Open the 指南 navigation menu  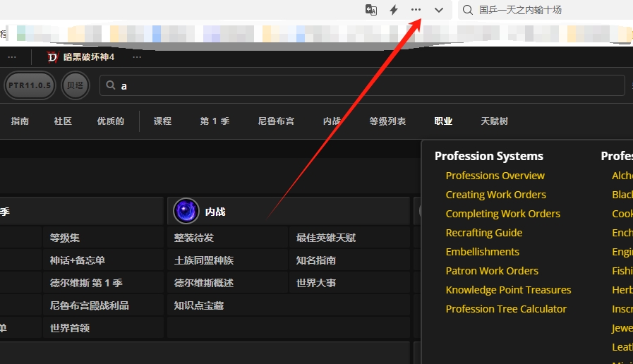tap(20, 121)
